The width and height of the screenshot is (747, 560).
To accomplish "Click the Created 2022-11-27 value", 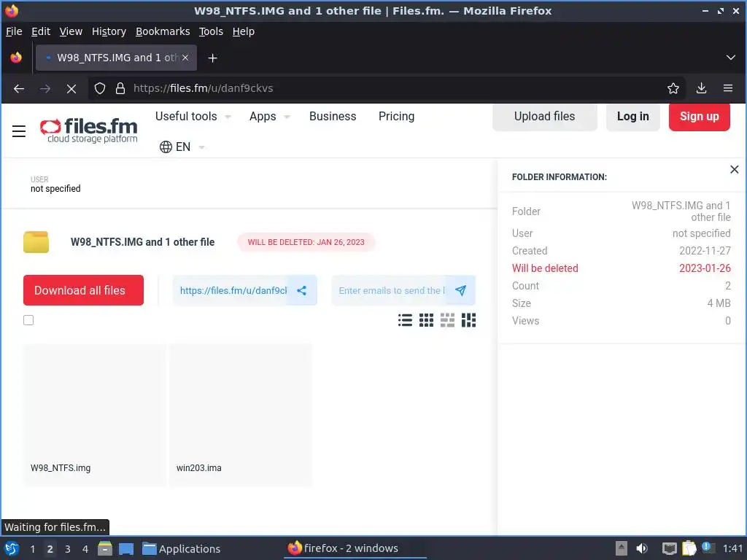I will pyautogui.click(x=705, y=251).
